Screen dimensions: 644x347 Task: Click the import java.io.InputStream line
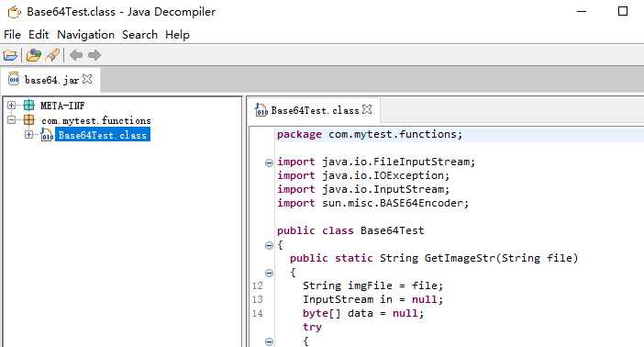363,189
